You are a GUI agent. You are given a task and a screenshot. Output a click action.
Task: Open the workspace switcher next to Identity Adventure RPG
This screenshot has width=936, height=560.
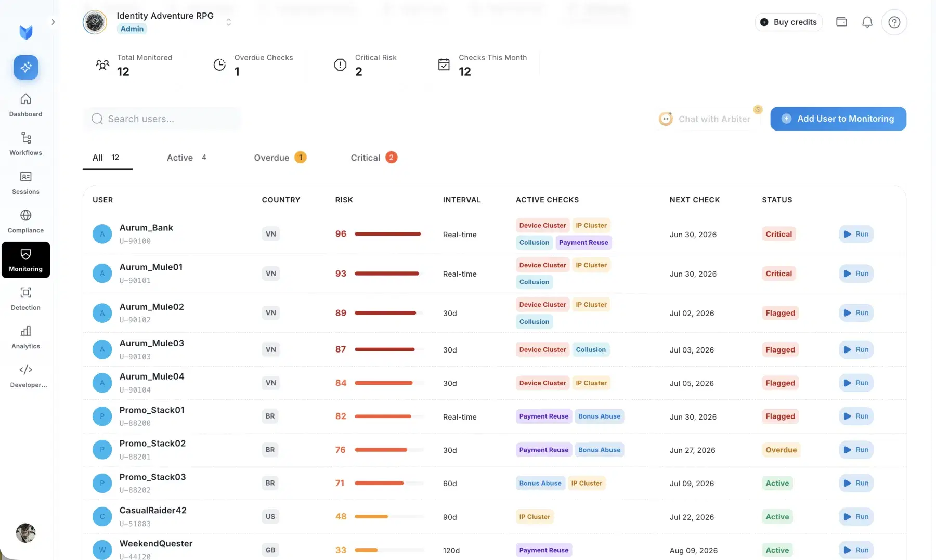228,22
